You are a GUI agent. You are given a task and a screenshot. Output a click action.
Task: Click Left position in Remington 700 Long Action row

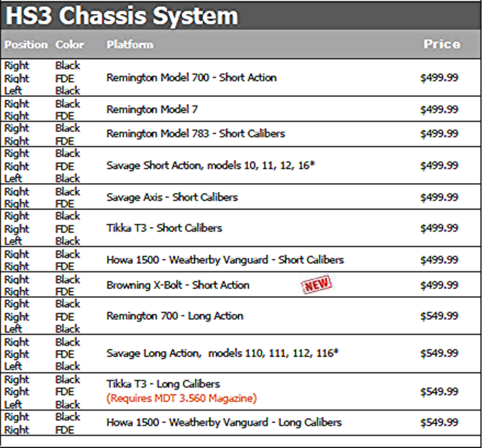pyautogui.click(x=13, y=329)
